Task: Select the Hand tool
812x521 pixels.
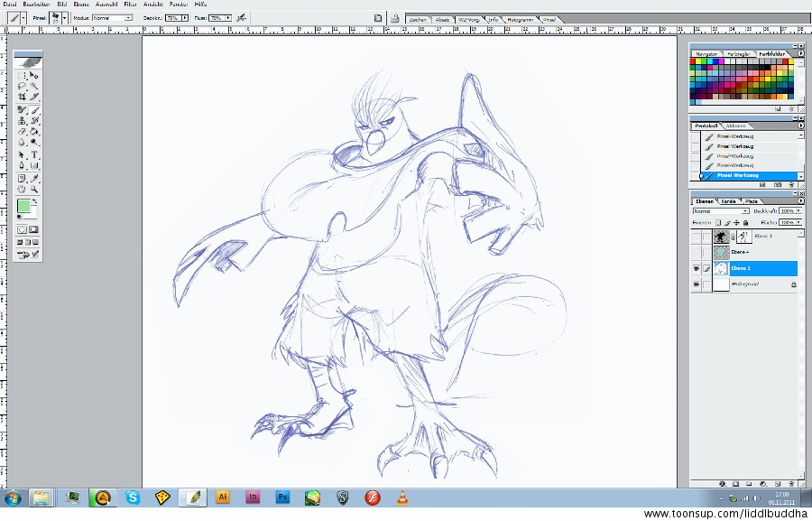Action: 23,189
